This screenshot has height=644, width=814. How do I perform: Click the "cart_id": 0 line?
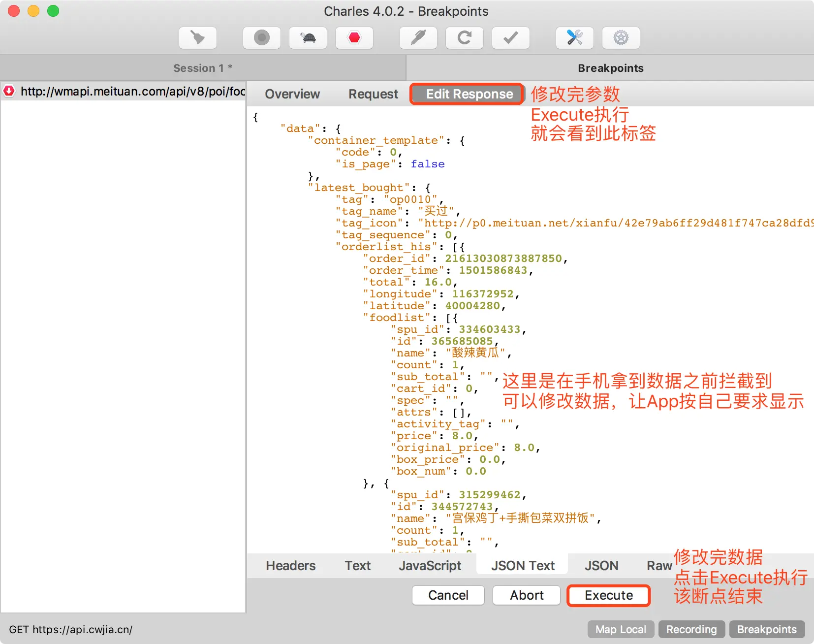(435, 388)
